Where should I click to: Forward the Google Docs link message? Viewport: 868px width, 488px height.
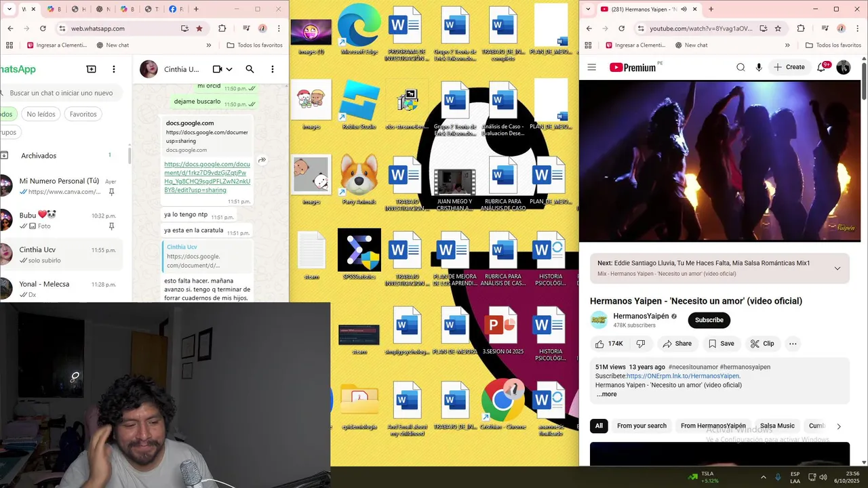(x=262, y=160)
